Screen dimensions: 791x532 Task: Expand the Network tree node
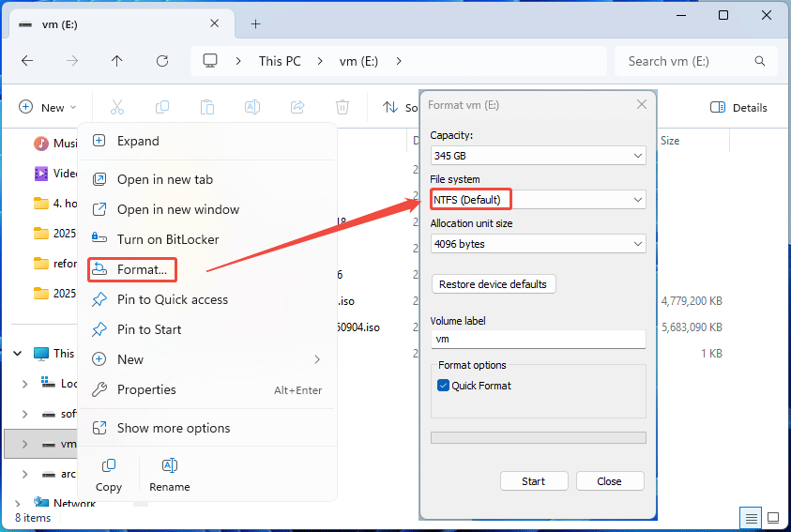18,503
